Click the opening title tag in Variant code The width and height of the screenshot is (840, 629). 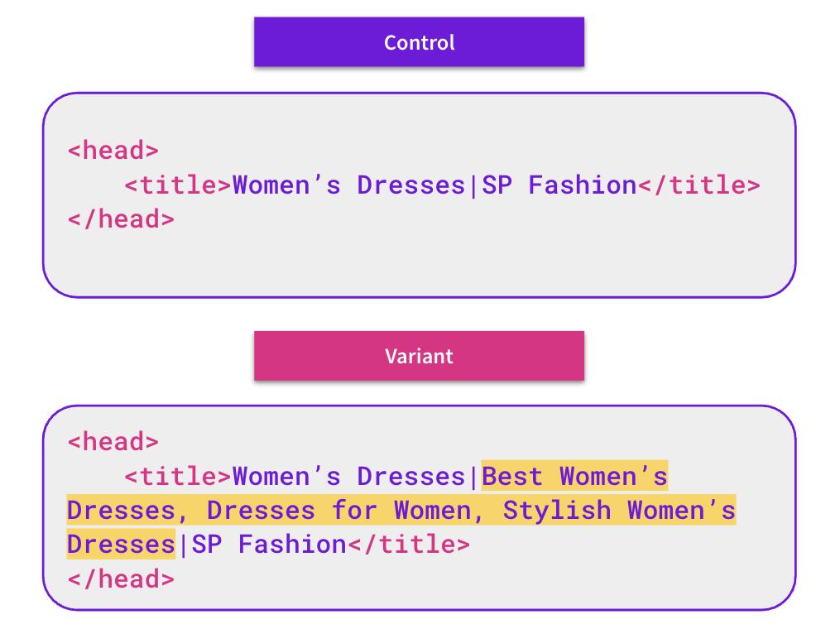pos(178,477)
